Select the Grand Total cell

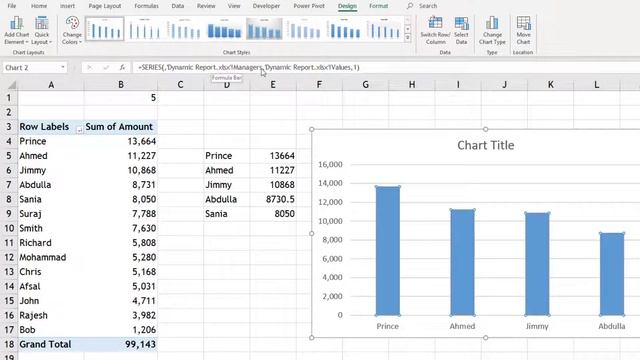[51, 344]
